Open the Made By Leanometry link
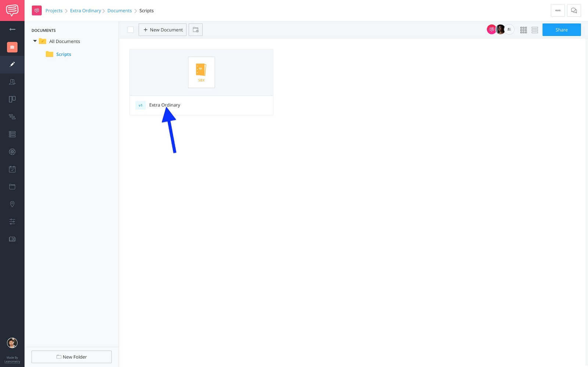588x367 pixels. coord(12,359)
